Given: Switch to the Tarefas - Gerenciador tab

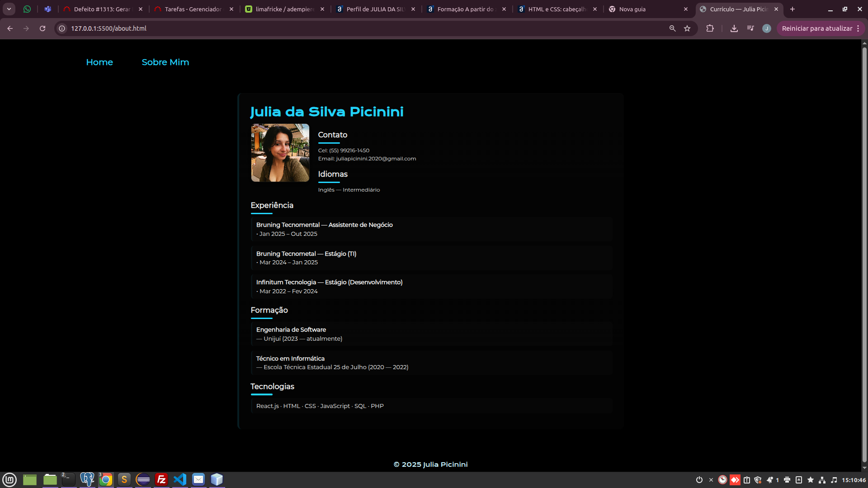Looking at the screenshot, I should click(193, 9).
